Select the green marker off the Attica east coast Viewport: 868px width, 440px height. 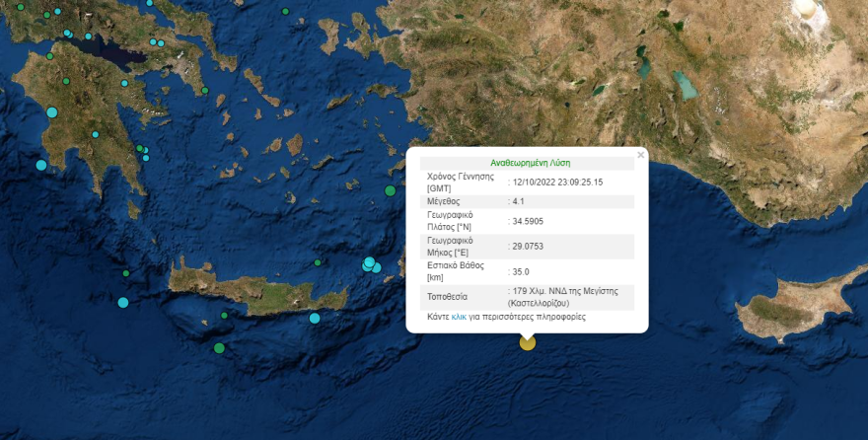tap(205, 90)
